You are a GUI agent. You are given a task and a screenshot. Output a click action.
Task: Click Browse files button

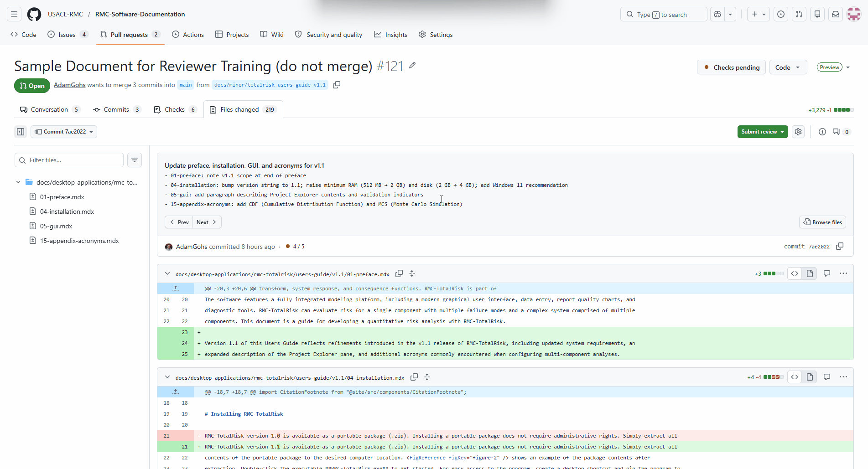click(822, 222)
